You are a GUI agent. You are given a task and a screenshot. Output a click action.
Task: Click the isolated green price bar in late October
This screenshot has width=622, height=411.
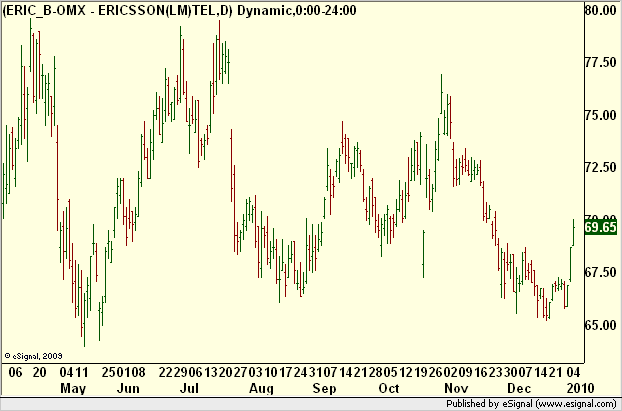423,254
